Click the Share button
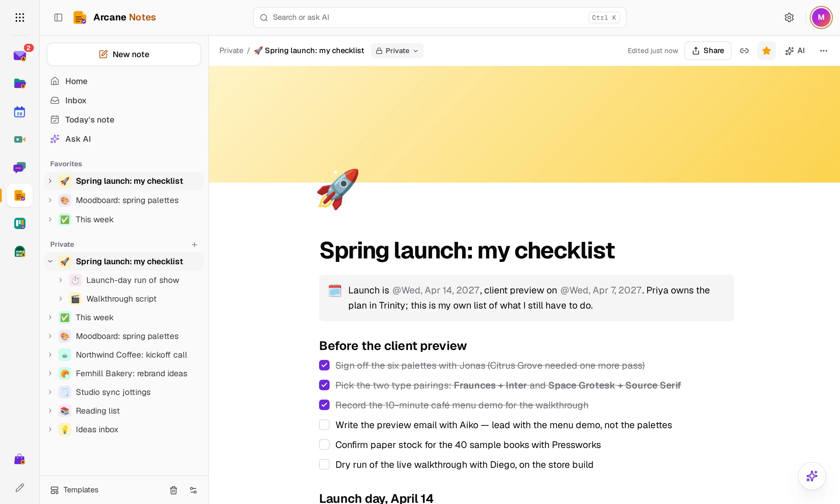This screenshot has height=504, width=840. tap(708, 50)
